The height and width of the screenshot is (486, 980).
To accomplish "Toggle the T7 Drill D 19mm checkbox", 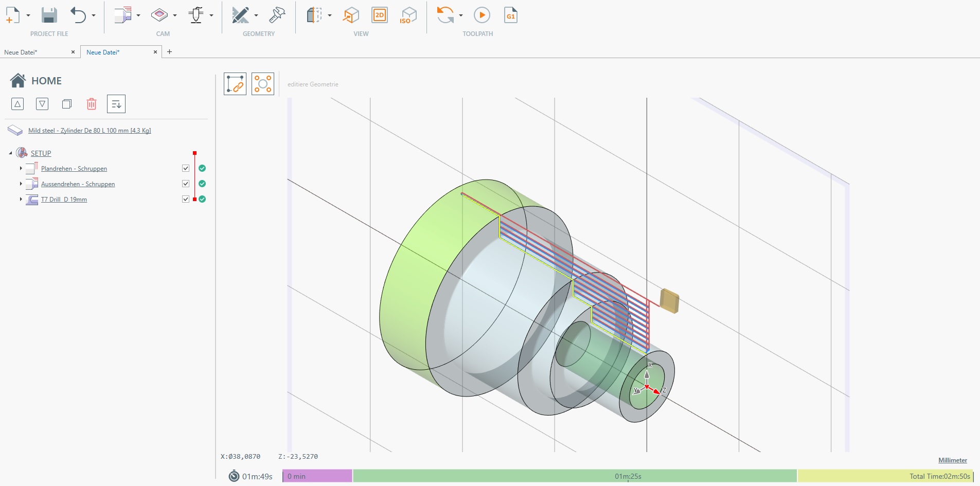I will [x=185, y=199].
